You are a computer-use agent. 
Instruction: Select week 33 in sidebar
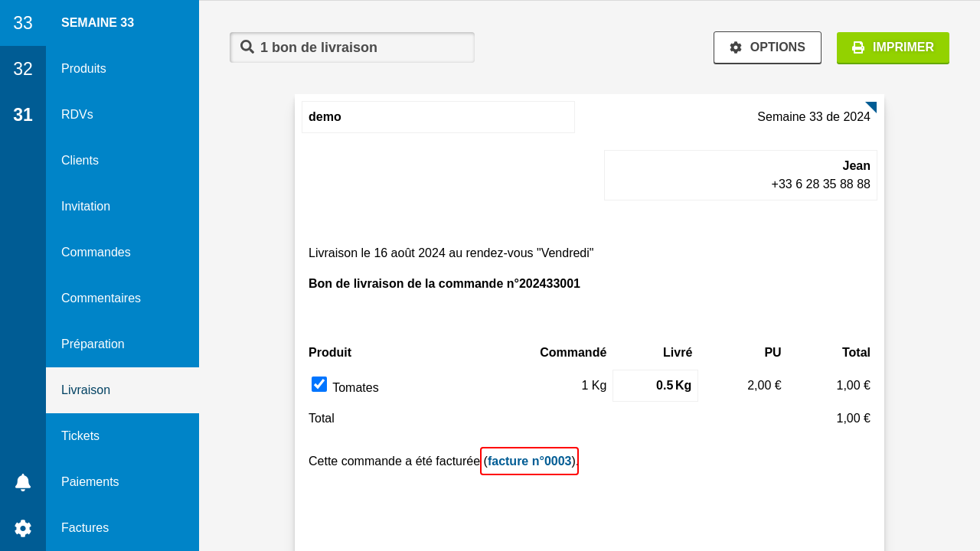click(23, 23)
